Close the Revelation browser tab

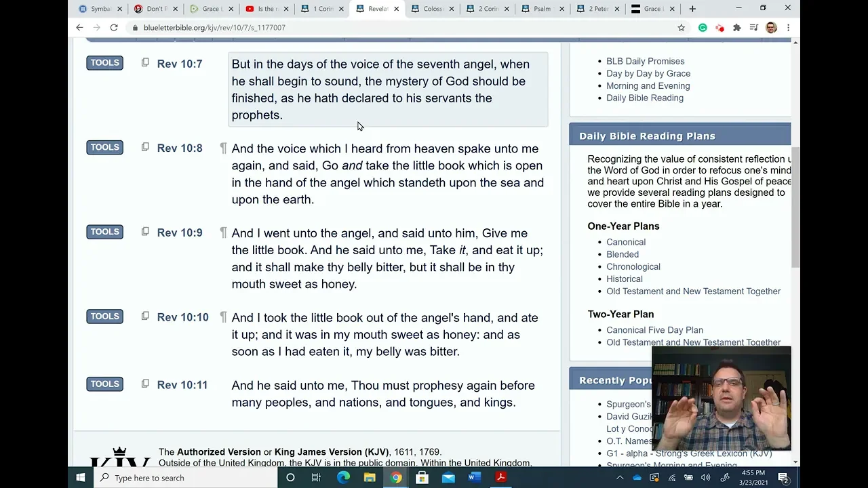pyautogui.click(x=397, y=9)
